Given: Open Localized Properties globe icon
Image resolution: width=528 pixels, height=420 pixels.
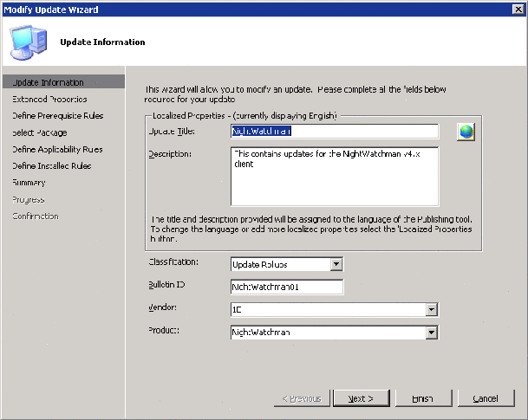Looking at the screenshot, I should pos(466,132).
